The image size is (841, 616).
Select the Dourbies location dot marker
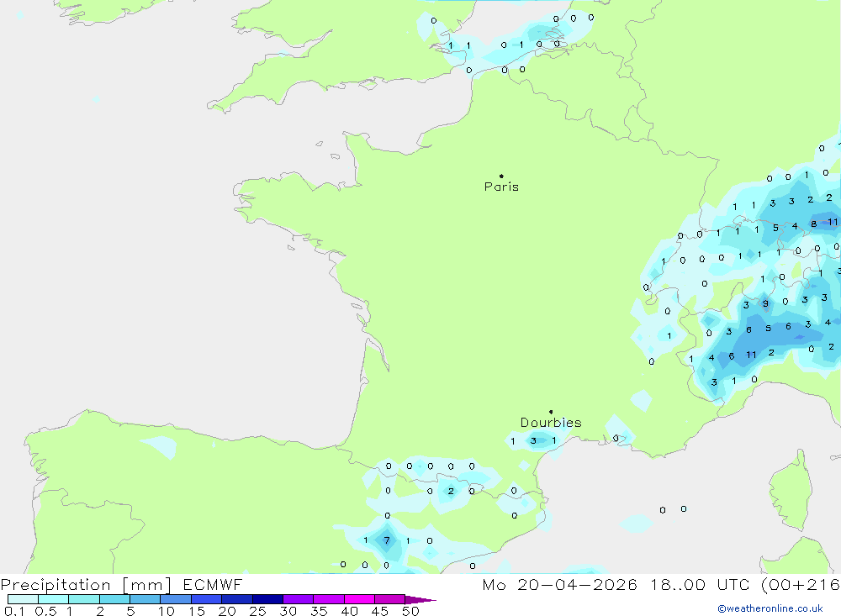click(x=551, y=412)
